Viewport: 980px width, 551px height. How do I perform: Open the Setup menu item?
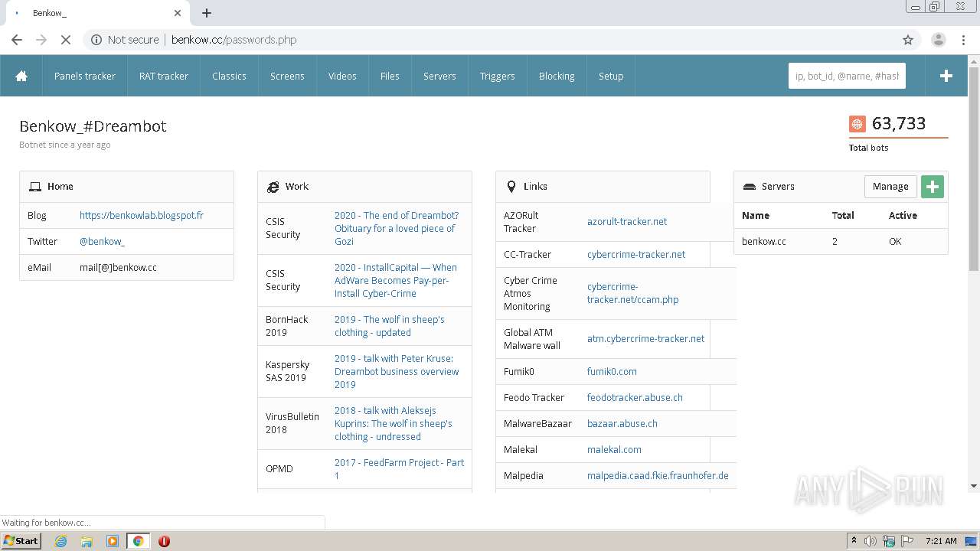pos(611,76)
